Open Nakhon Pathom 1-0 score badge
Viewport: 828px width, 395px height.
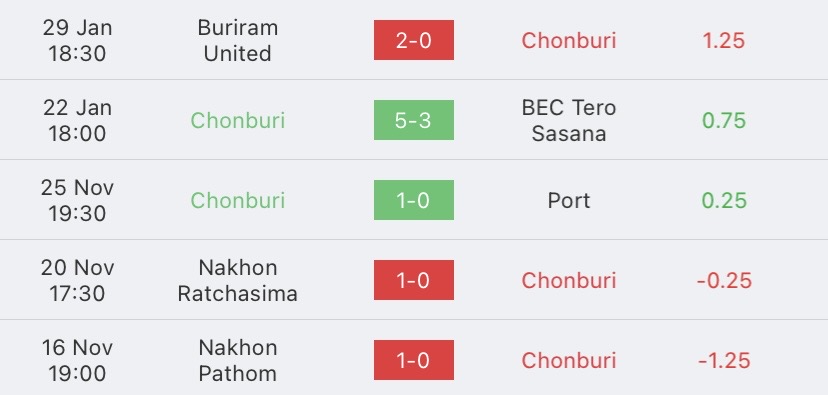pos(413,360)
